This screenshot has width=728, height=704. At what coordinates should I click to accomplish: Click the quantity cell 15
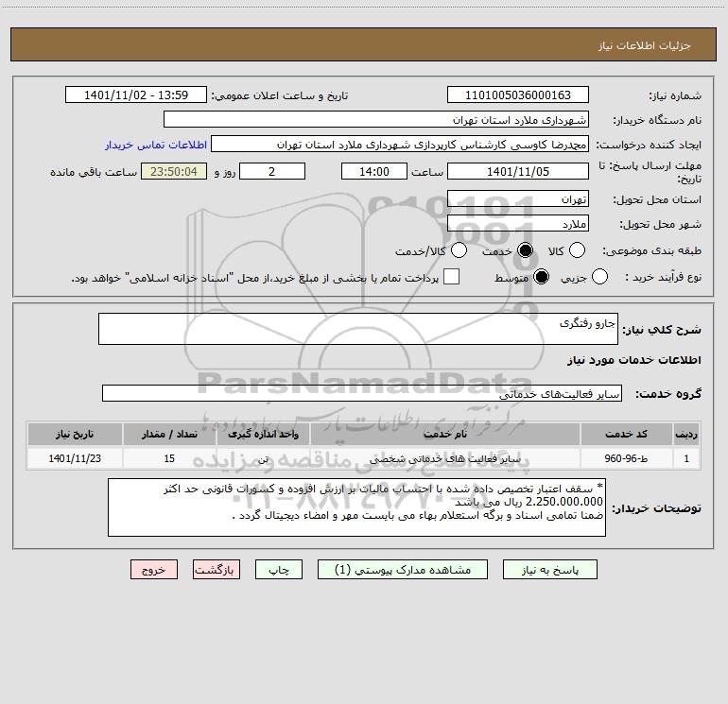(x=169, y=458)
